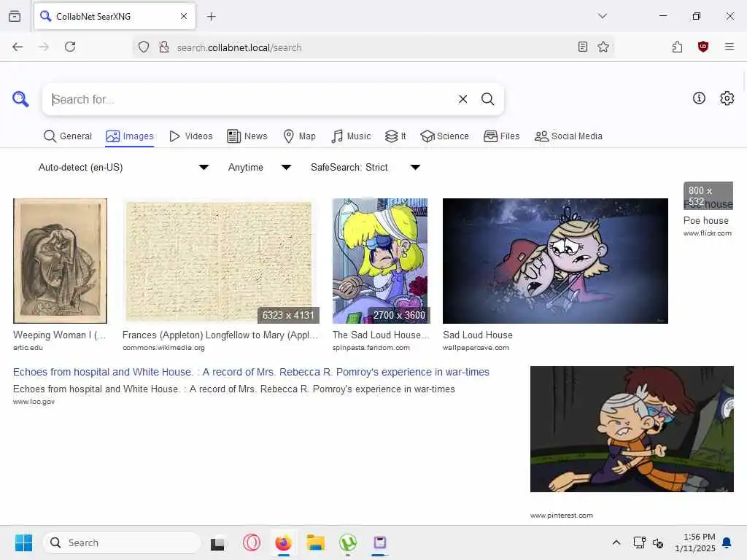The height and width of the screenshot is (560, 747).
Task: List all tabs chevron
Action: [602, 16]
